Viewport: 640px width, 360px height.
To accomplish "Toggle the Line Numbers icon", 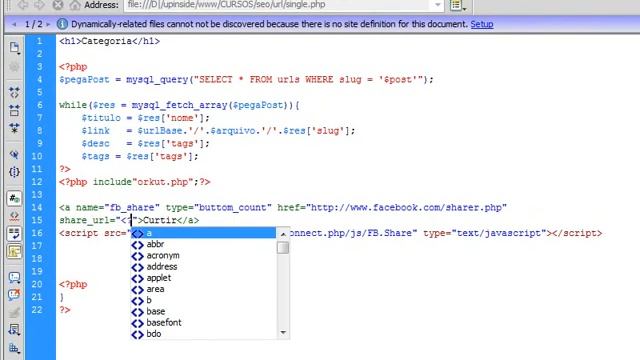I will (14, 198).
